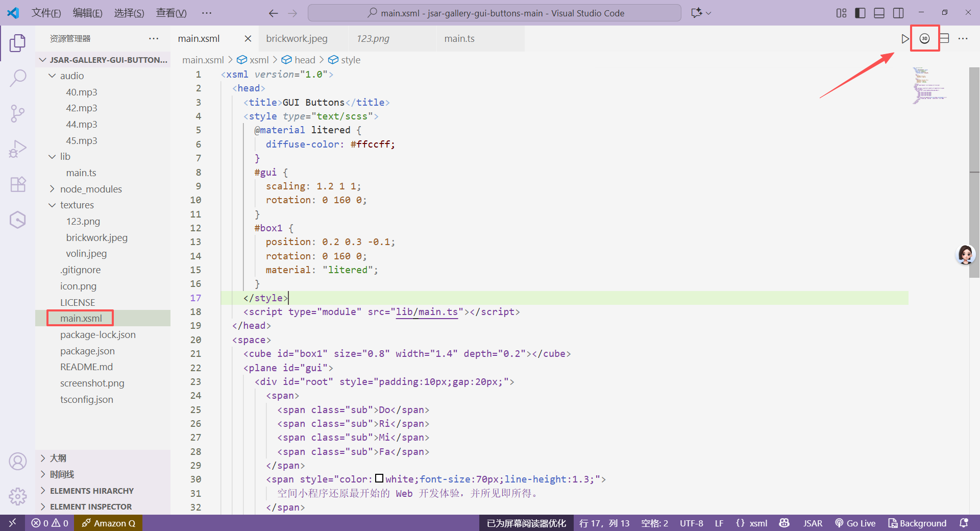Open the overflow menu ellipsis in menu bar
This screenshot has width=980, height=531.
point(206,13)
